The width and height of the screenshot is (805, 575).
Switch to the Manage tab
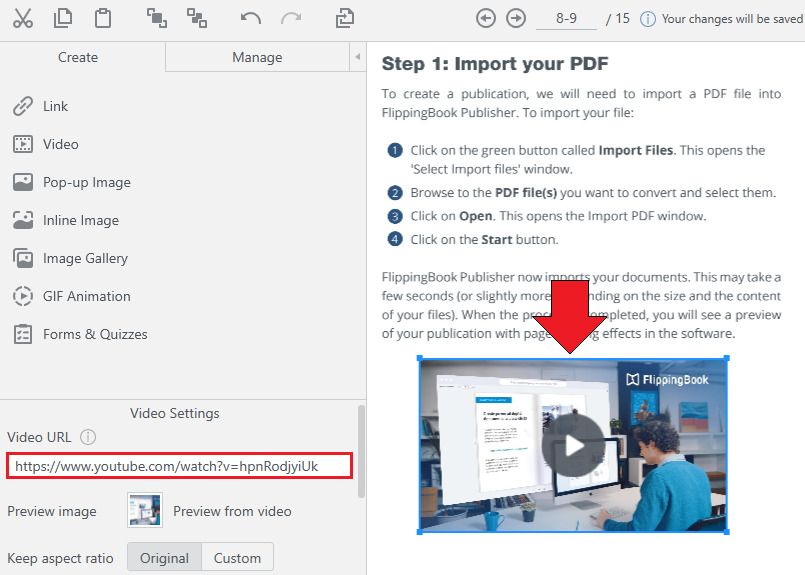(257, 57)
